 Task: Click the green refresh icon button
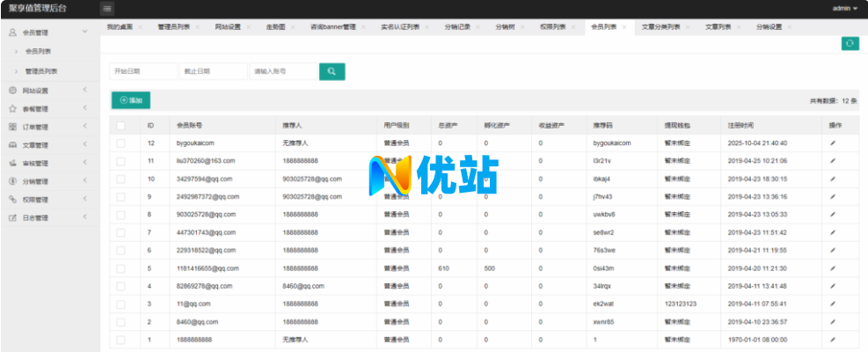850,43
